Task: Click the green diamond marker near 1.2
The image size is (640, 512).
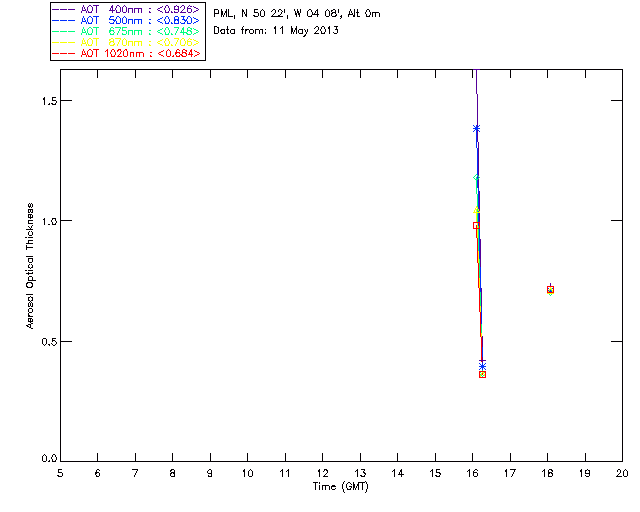Action: (x=476, y=178)
